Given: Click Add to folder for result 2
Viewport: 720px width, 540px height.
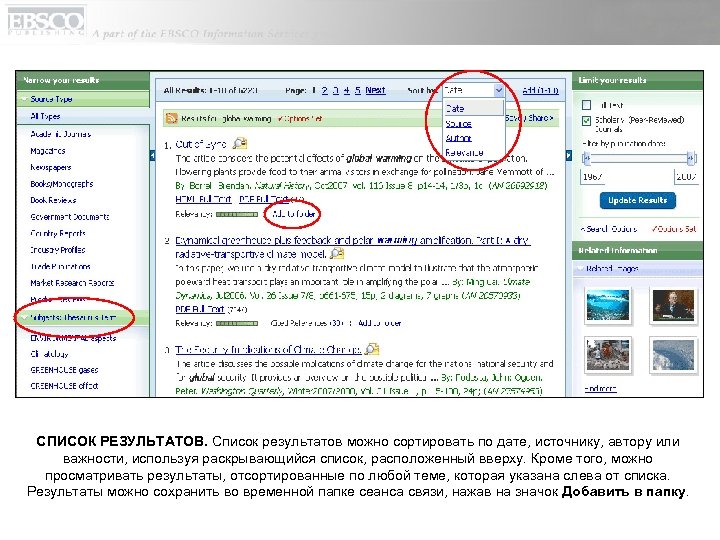Looking at the screenshot, I should 379,323.
